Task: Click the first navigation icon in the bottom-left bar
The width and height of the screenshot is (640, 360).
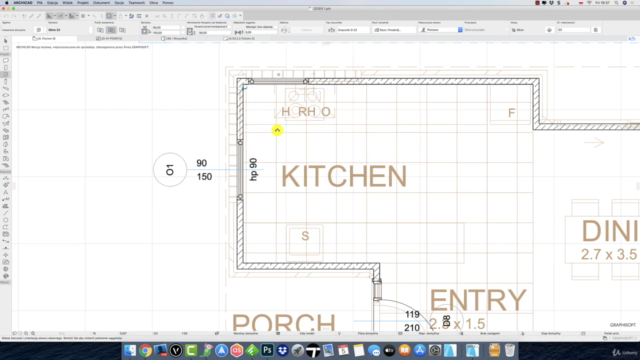Action: click(x=14, y=333)
